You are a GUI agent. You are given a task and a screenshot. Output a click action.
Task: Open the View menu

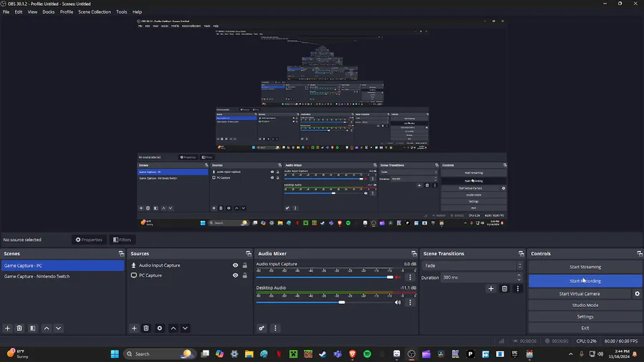coord(32,12)
